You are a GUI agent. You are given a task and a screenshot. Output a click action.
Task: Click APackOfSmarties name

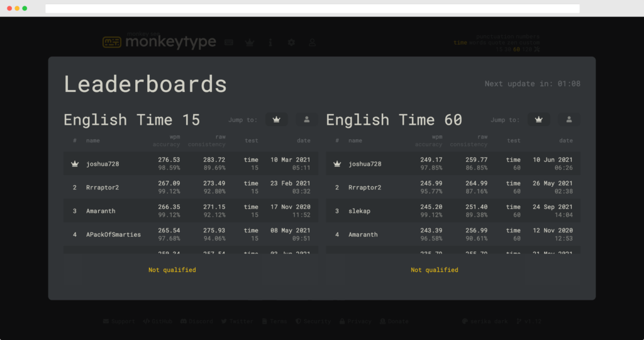coord(113,234)
